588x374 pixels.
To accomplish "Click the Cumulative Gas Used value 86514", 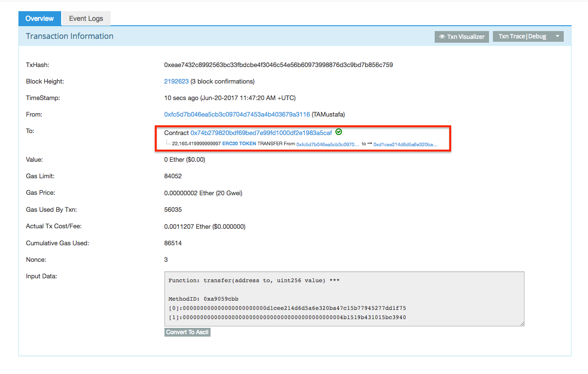I will tap(173, 243).
